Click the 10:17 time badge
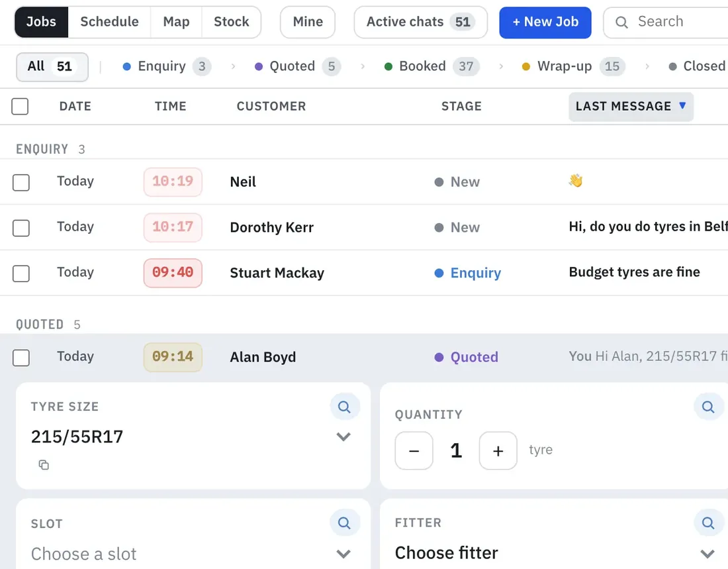 point(173,227)
